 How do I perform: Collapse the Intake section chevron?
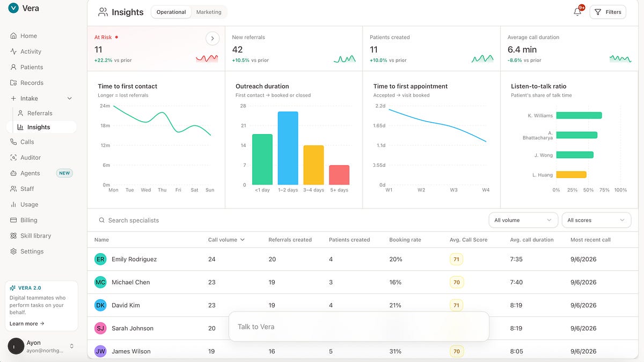tap(69, 99)
